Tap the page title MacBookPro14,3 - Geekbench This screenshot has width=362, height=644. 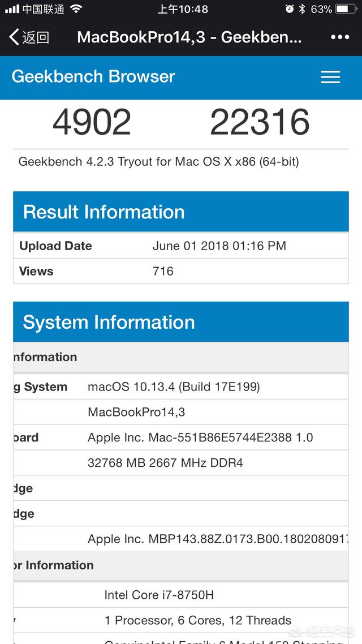(189, 37)
